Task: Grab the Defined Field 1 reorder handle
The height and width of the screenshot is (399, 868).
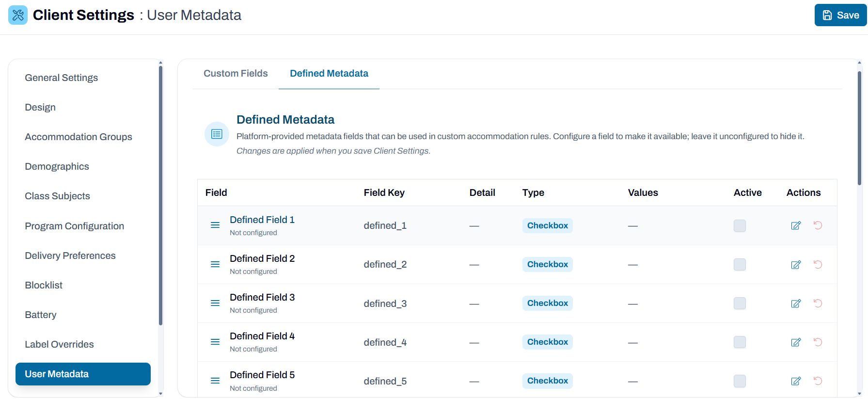Action: tap(215, 225)
